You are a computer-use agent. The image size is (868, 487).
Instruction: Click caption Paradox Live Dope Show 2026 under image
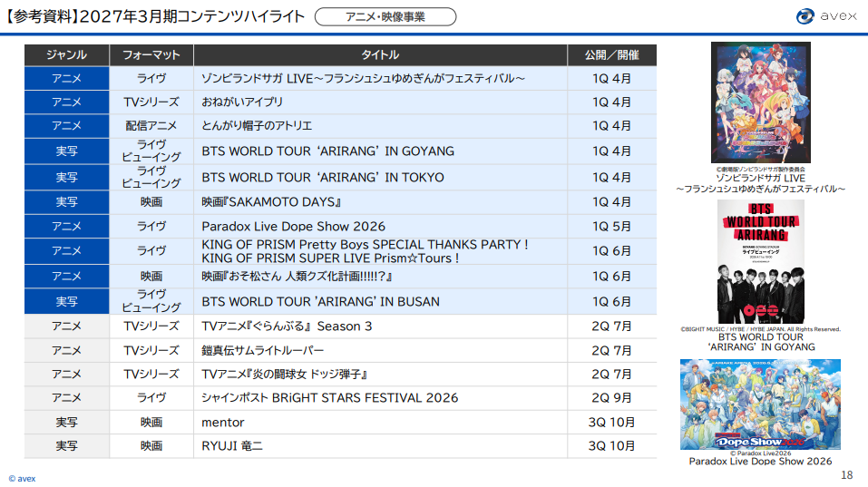[x=760, y=462]
